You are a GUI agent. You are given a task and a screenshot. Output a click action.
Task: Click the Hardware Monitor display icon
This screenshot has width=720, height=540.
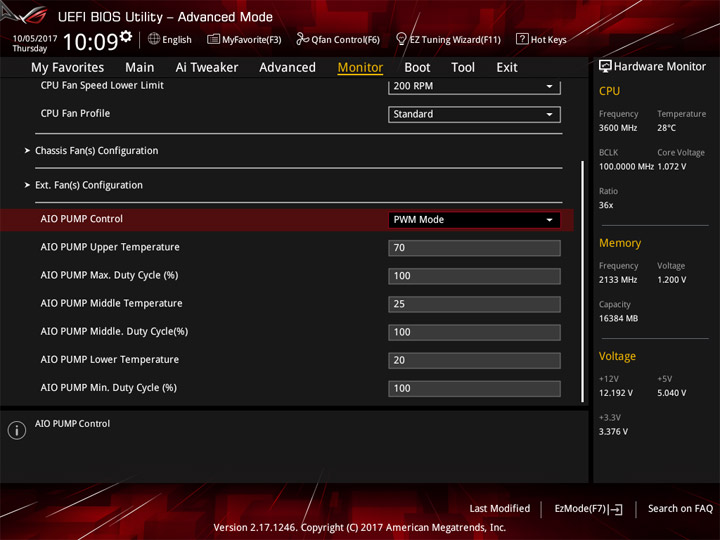point(605,66)
